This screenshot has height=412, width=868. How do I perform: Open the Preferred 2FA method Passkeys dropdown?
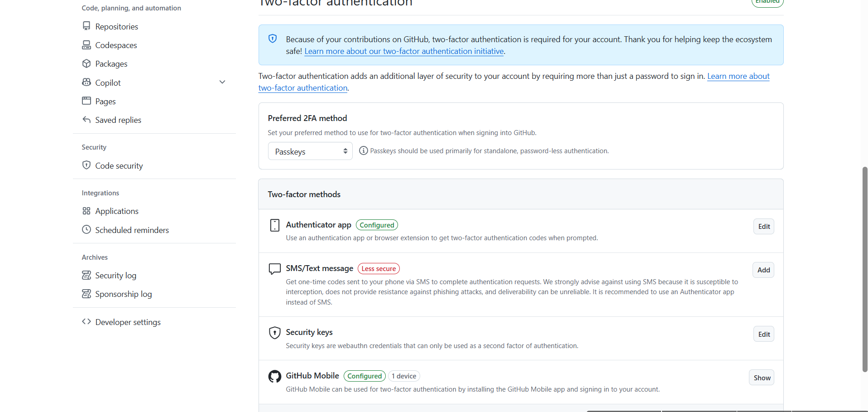(311, 151)
